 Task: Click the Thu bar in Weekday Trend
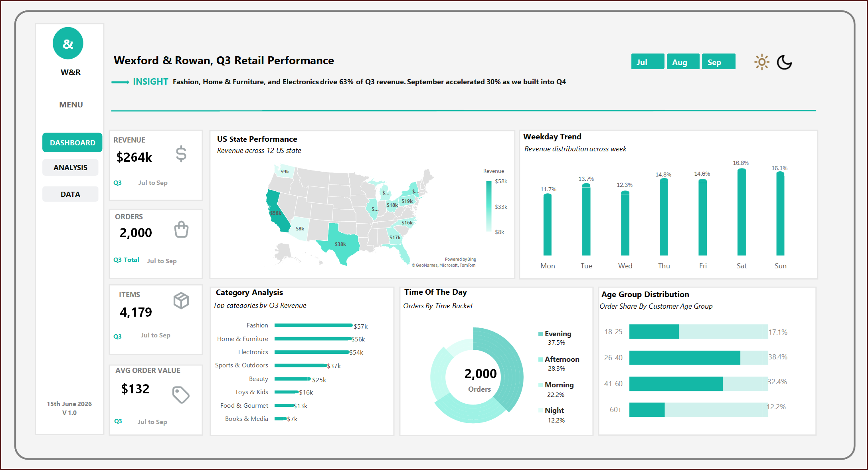(x=664, y=217)
